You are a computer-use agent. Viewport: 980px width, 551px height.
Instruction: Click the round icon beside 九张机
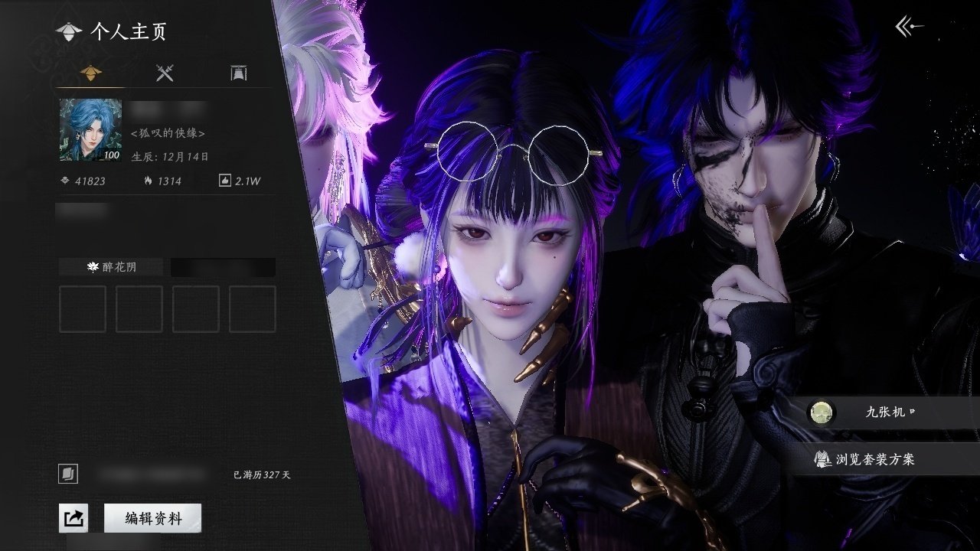pyautogui.click(x=822, y=412)
